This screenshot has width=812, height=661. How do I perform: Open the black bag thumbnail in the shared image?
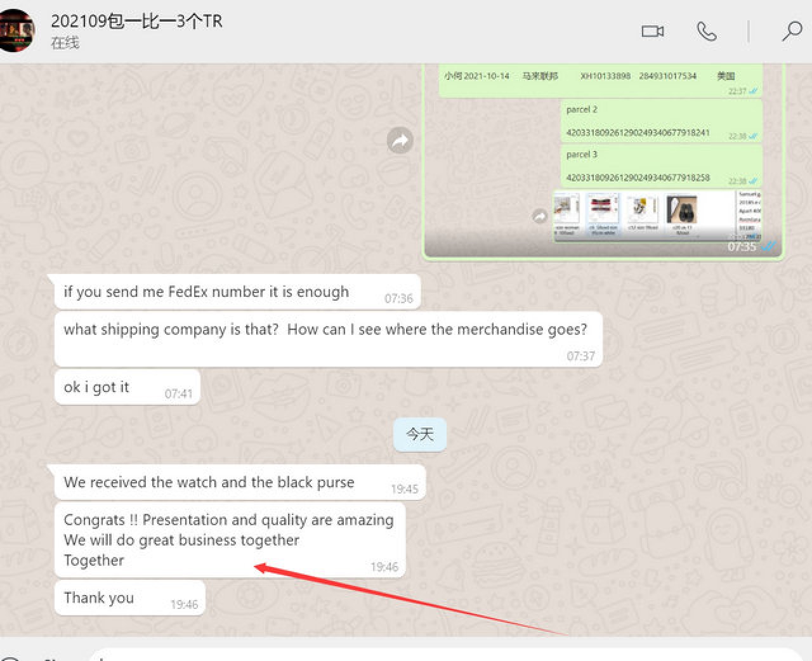(x=682, y=210)
